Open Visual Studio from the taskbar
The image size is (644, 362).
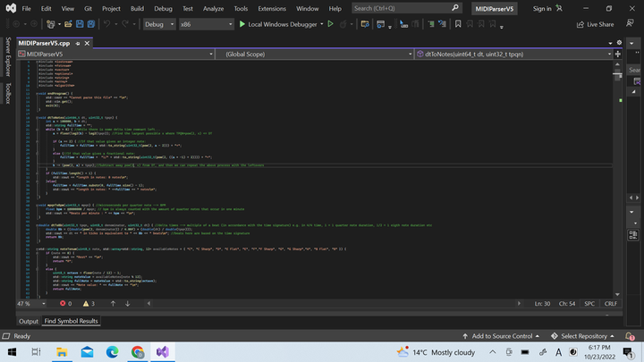click(x=162, y=351)
